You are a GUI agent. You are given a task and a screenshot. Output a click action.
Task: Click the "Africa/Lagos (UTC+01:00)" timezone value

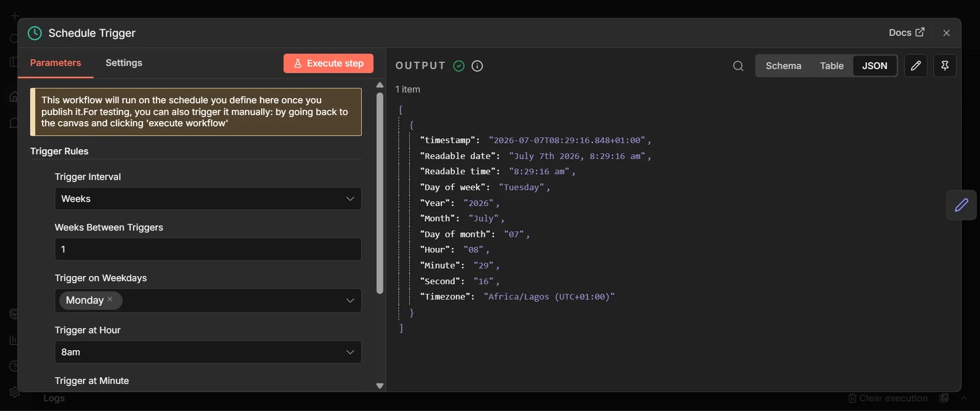(x=549, y=296)
